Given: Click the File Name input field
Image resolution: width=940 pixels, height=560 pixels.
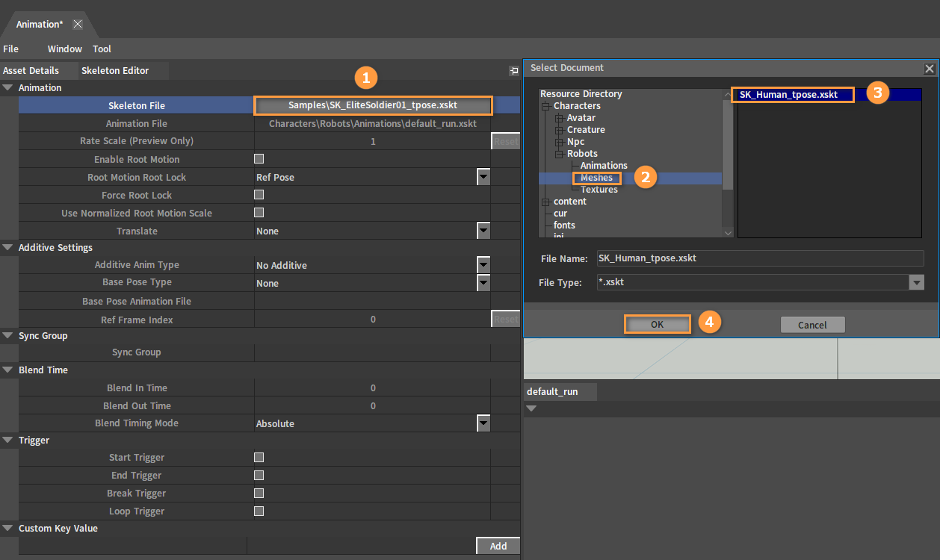Looking at the screenshot, I should (x=760, y=258).
